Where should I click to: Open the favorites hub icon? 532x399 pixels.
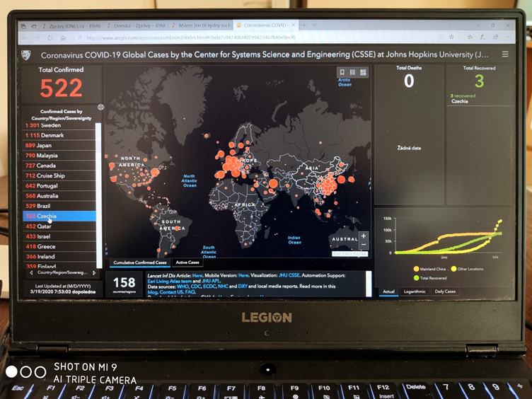point(470,37)
